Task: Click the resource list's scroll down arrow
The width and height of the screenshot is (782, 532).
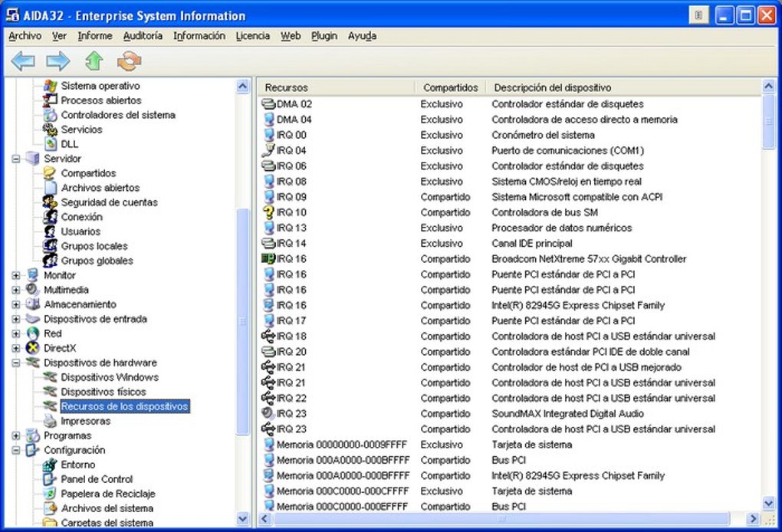Action: coord(769,504)
